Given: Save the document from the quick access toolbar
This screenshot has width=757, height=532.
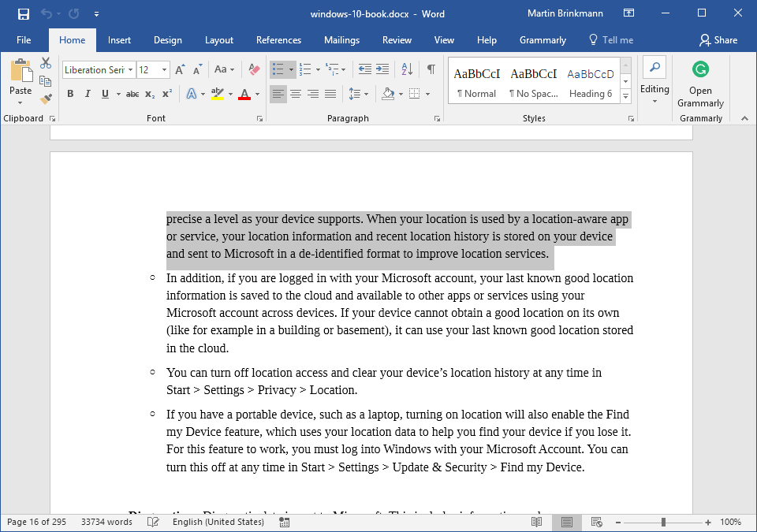Looking at the screenshot, I should click(x=24, y=14).
